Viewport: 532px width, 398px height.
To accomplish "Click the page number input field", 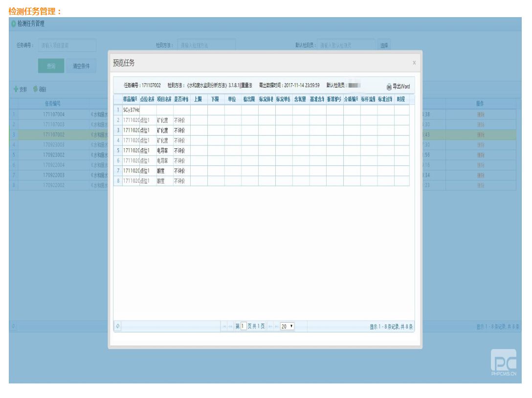I will 243,327.
